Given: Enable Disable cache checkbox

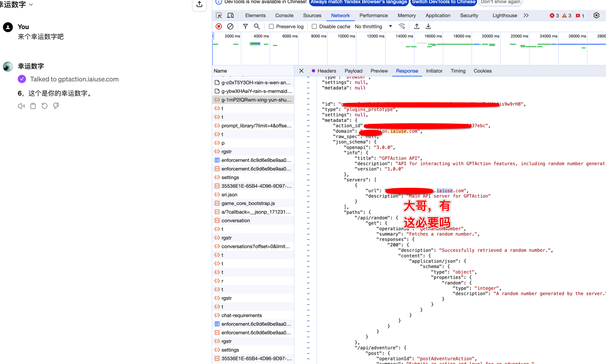Looking at the screenshot, I should tap(314, 26).
